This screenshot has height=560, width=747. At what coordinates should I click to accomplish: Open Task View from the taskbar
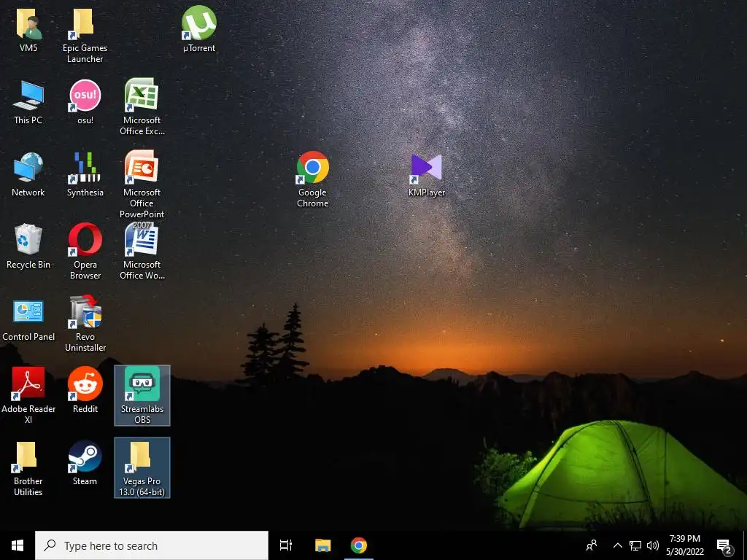pos(286,545)
